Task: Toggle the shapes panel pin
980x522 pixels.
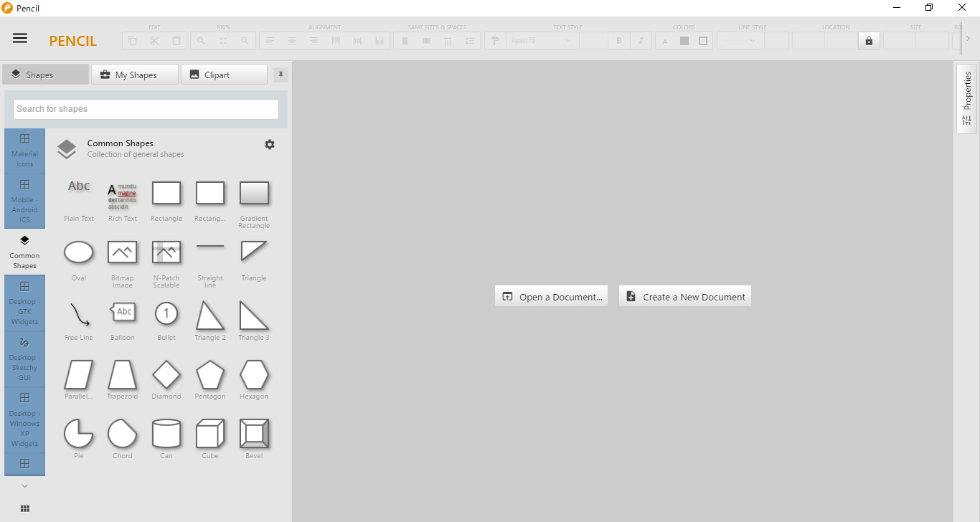Action: coord(281,74)
